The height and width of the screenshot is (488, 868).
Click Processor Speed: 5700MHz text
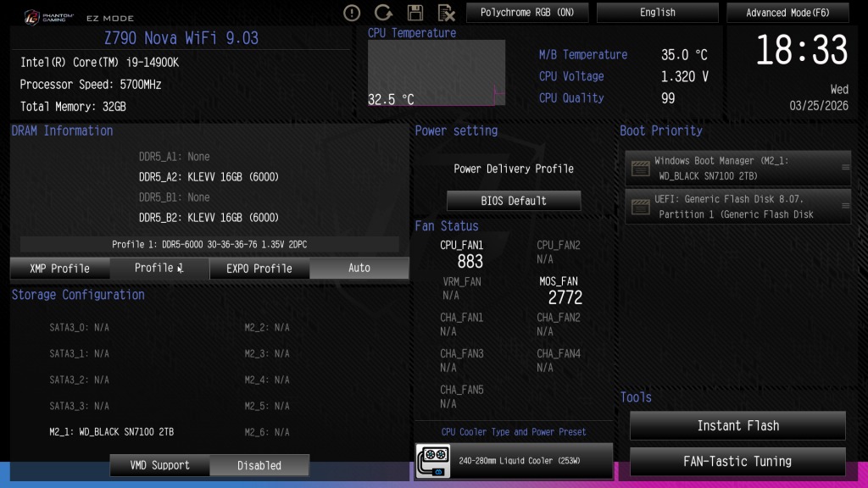[x=91, y=85]
